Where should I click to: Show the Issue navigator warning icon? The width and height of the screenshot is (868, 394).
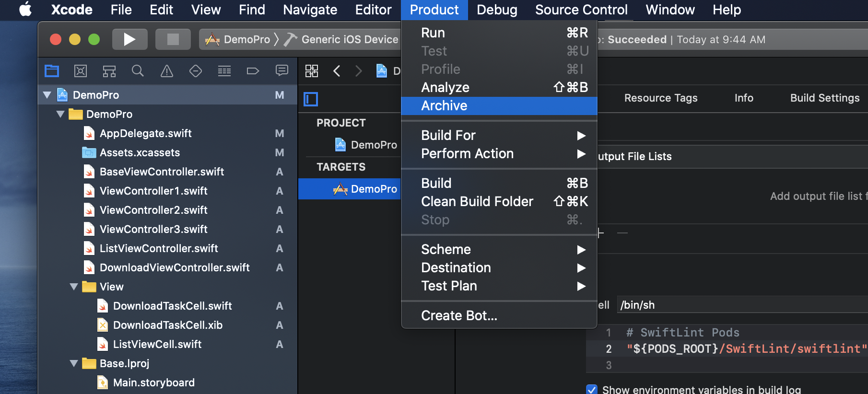167,71
